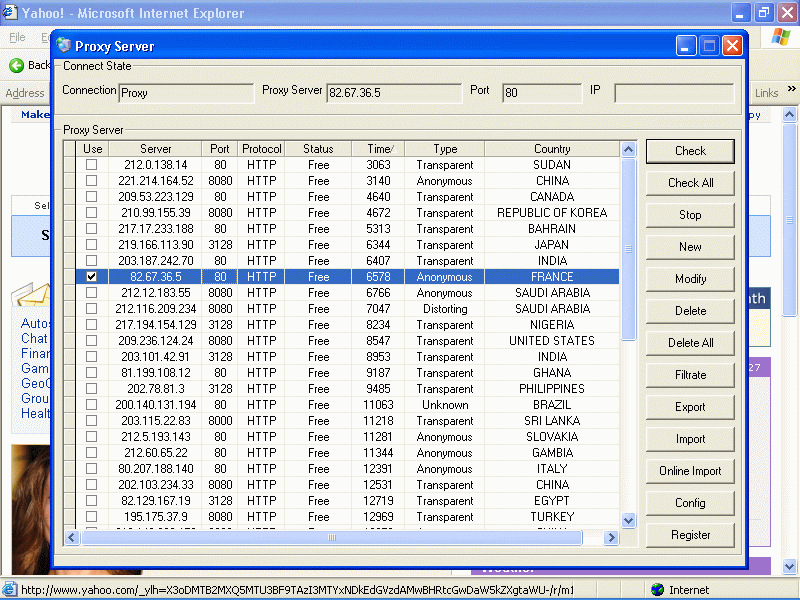Click the REPUBLIC OF KOREA country cell
The height and width of the screenshot is (600, 800).
click(552, 212)
